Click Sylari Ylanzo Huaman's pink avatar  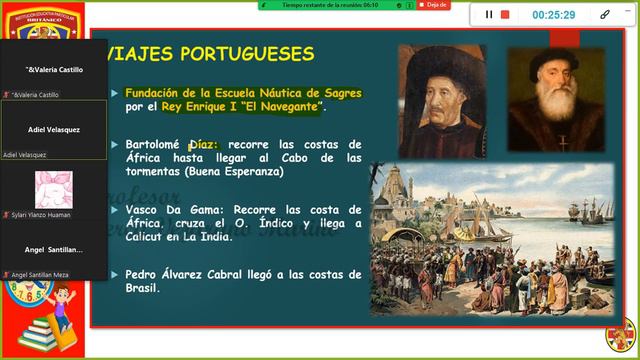point(54,190)
